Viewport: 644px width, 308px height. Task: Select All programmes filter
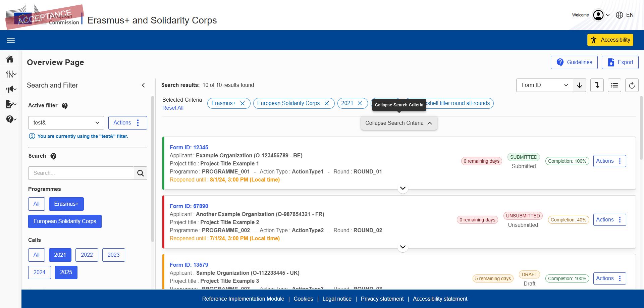click(x=37, y=204)
